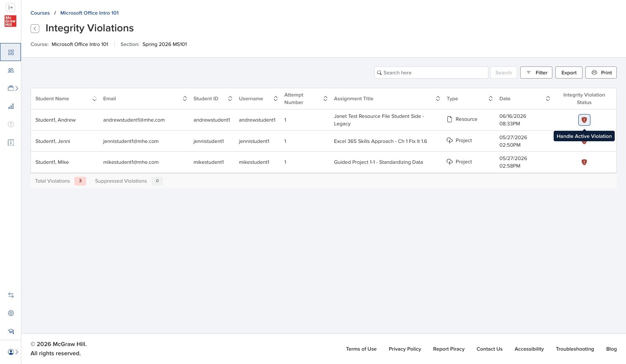This screenshot has height=364, width=626.
Task: Click 'Guided Project 1-1 - Standardizing Data'
Action: coord(378,162)
